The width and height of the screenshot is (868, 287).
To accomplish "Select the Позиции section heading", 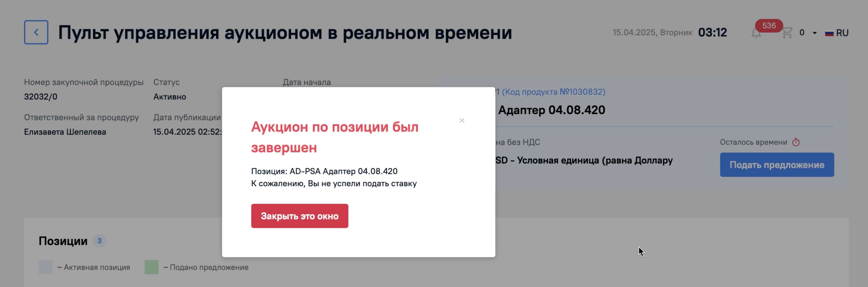I will click(63, 241).
